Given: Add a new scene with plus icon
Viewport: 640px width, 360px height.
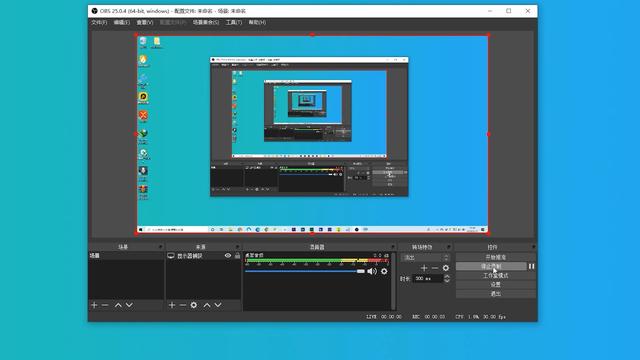Looking at the screenshot, I should click(x=94, y=305).
